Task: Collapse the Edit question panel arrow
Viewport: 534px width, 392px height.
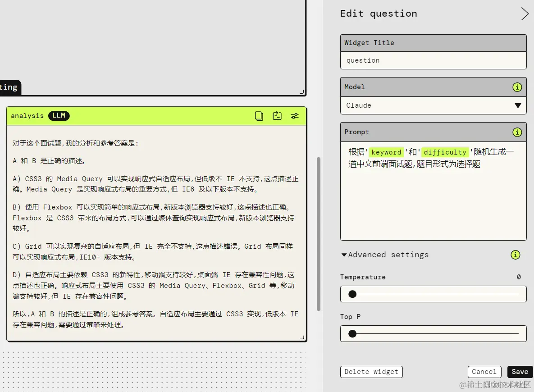Action: coord(525,14)
